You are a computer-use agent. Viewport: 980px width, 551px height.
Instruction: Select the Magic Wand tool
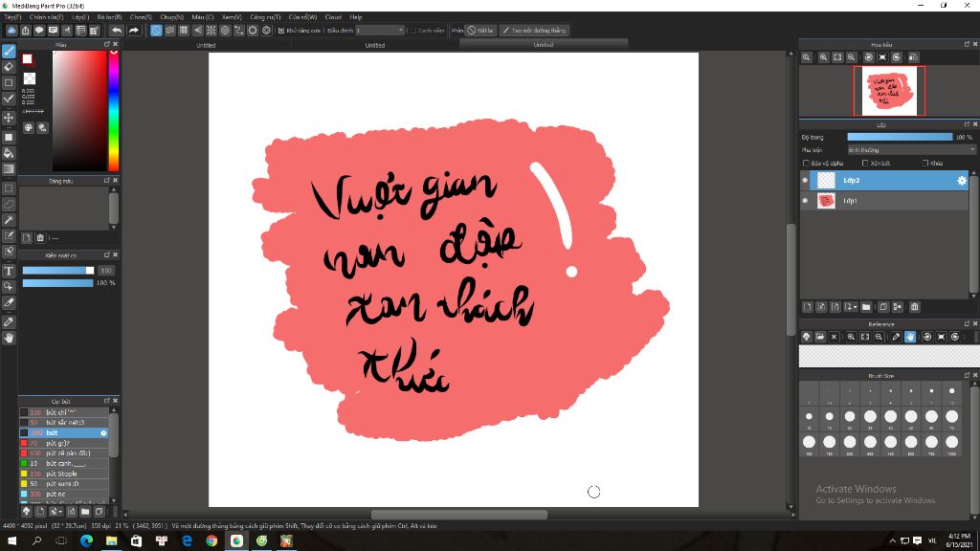coord(9,220)
